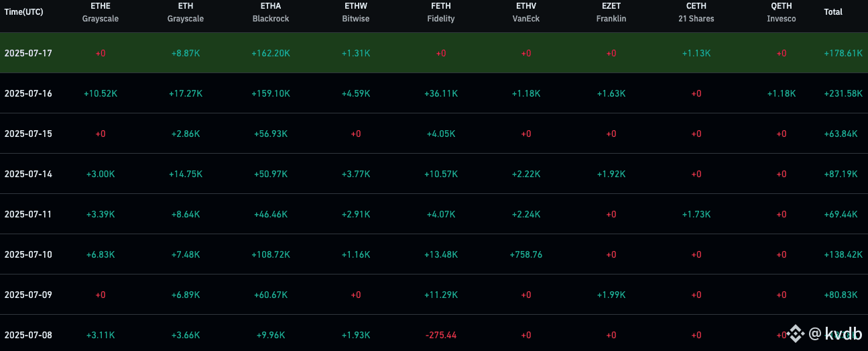Screen dimensions: 868x351
Task: Select the 2025-07-11 date cell
Action: (x=28, y=214)
